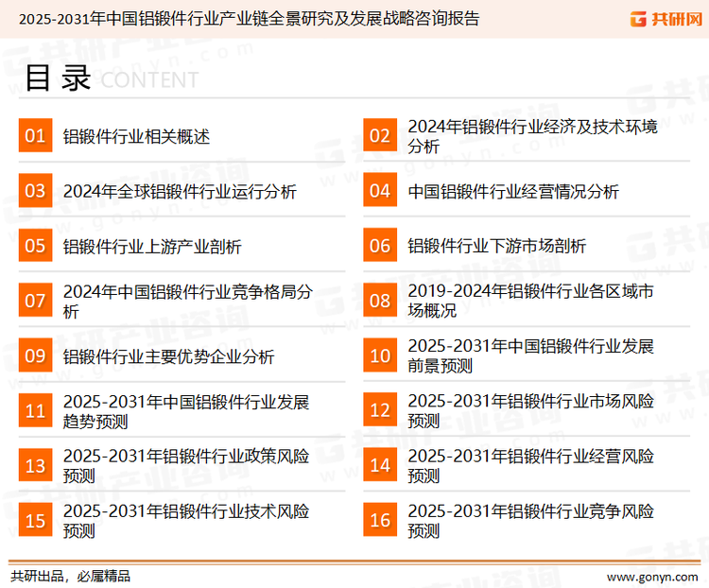The height and width of the screenshot is (588, 709).
Task: Click the orange 12 chapter number box
Action: [x=380, y=410]
